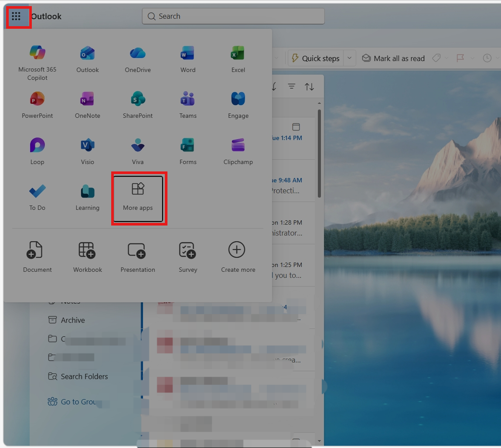Open the email received Tue 1:14 PM
The image size is (501, 448).
(x=293, y=138)
